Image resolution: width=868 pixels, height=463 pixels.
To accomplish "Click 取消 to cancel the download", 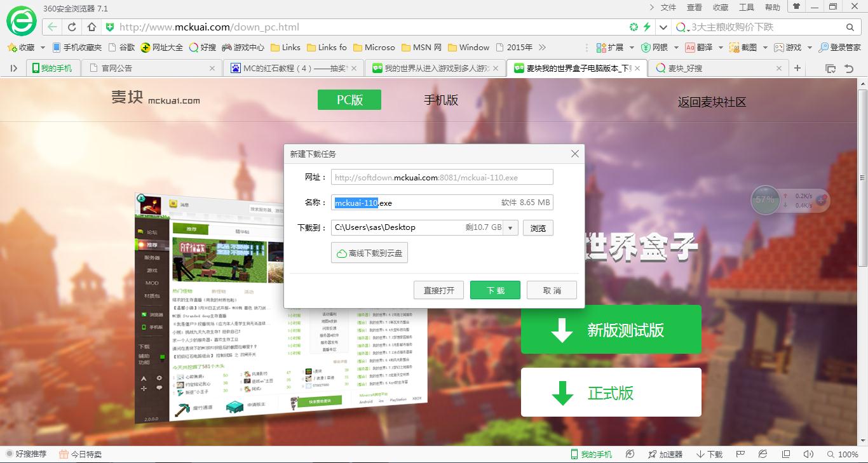I will (552, 290).
